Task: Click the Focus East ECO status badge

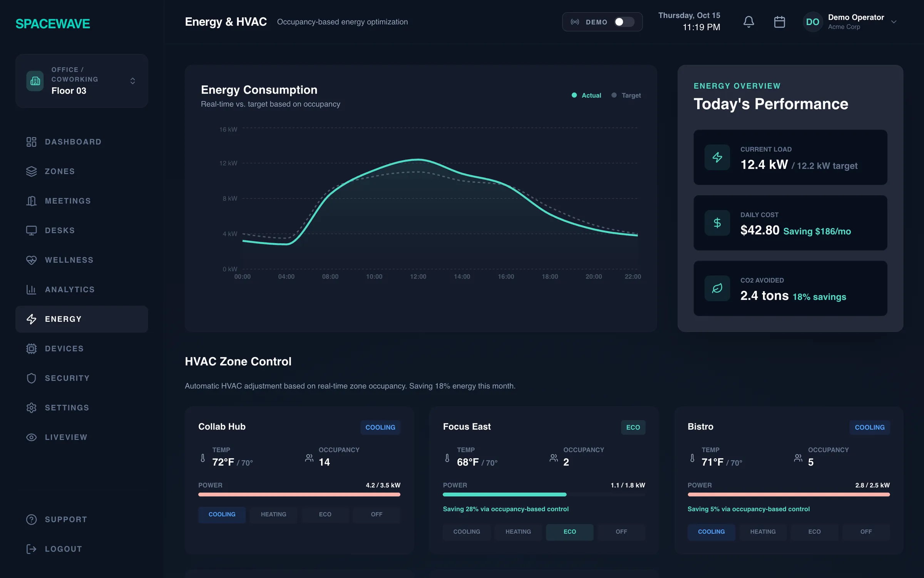Action: pos(633,427)
